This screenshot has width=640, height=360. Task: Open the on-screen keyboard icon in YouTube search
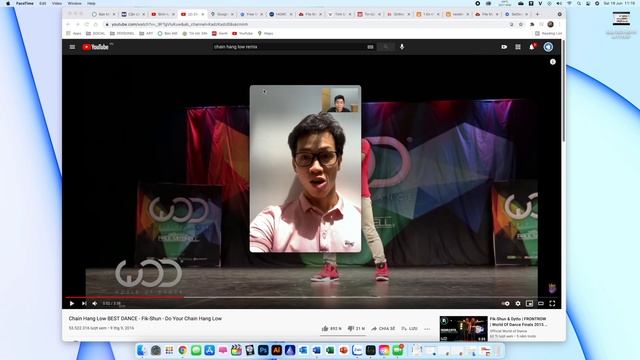coord(370,47)
